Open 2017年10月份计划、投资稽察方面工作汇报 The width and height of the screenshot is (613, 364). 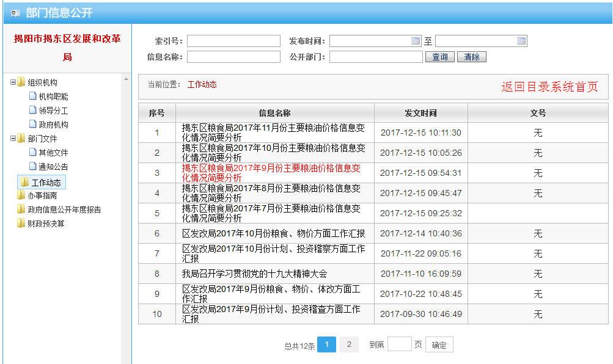[x=273, y=253]
